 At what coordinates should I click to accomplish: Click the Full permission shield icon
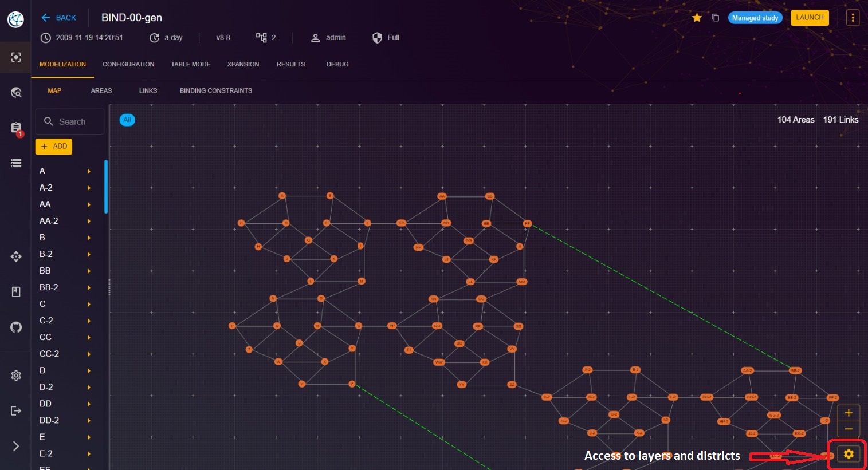tap(377, 38)
